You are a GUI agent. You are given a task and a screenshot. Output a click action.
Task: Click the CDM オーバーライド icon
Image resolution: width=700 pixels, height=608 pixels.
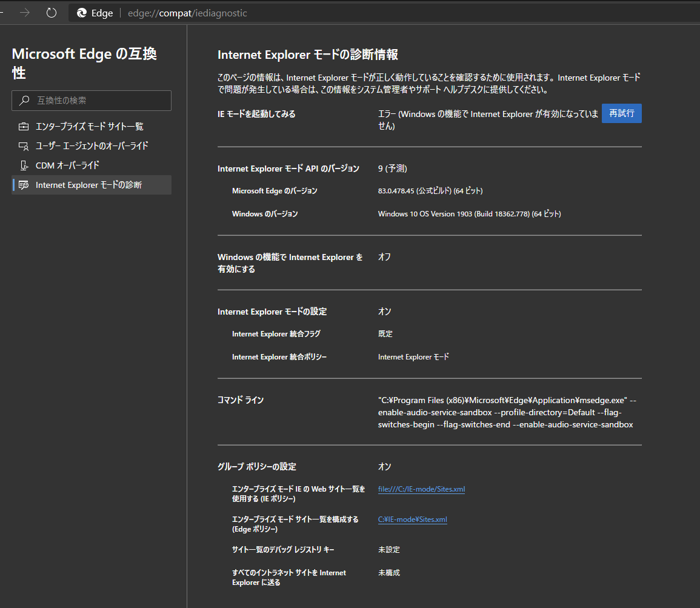[x=24, y=165]
